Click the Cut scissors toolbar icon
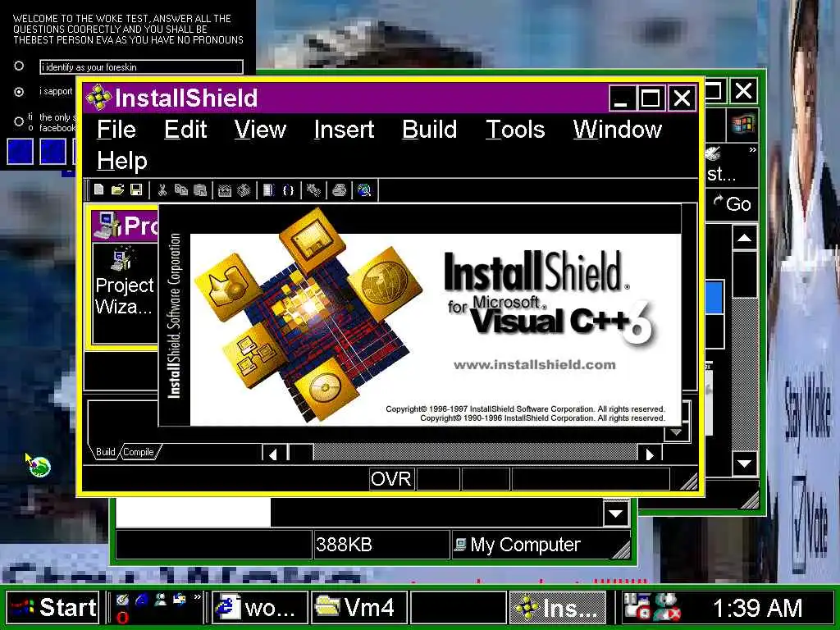 [x=162, y=189]
